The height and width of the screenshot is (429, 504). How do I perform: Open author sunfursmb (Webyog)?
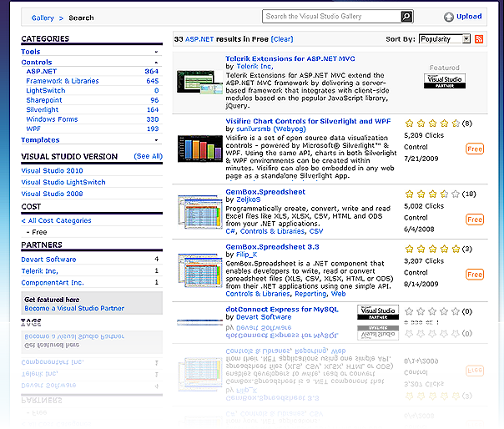pos(271,129)
